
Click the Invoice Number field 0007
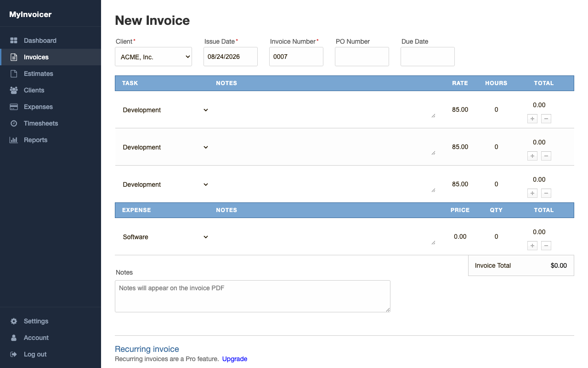[x=296, y=57]
